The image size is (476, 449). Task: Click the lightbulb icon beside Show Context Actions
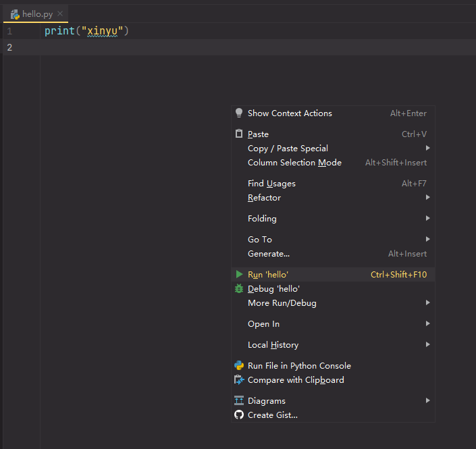(x=239, y=113)
